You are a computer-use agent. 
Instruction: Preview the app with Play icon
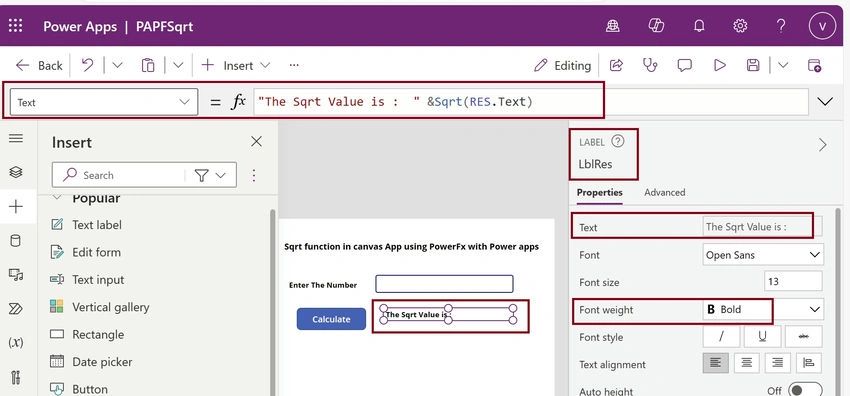(720, 66)
